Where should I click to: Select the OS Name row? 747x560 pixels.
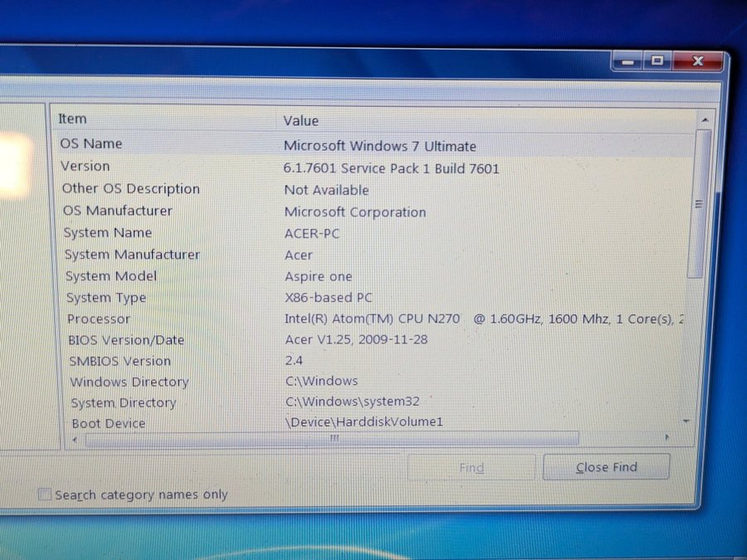[91, 144]
